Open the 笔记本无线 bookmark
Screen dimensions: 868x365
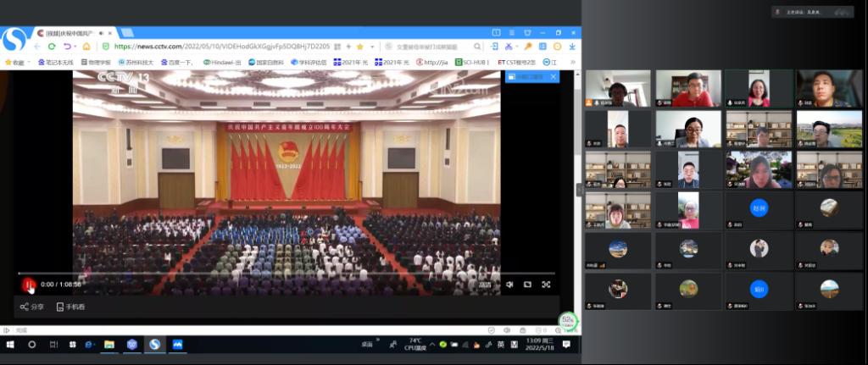tap(55, 63)
